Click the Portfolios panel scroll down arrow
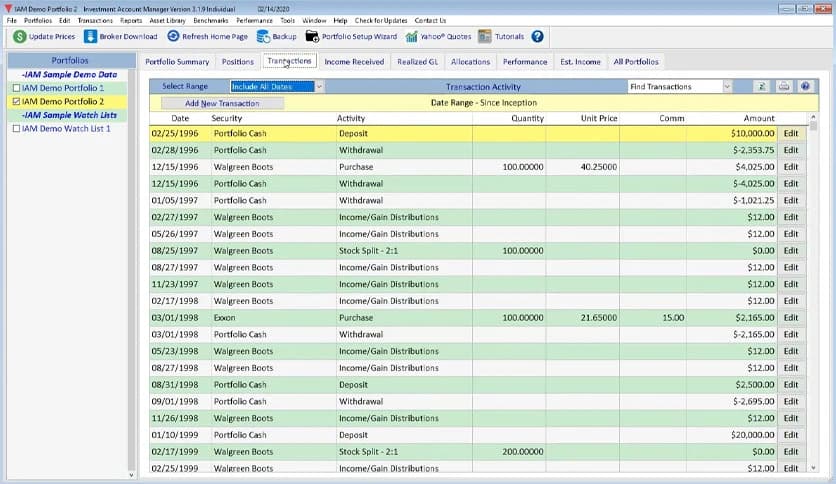The image size is (836, 484). pos(131,475)
